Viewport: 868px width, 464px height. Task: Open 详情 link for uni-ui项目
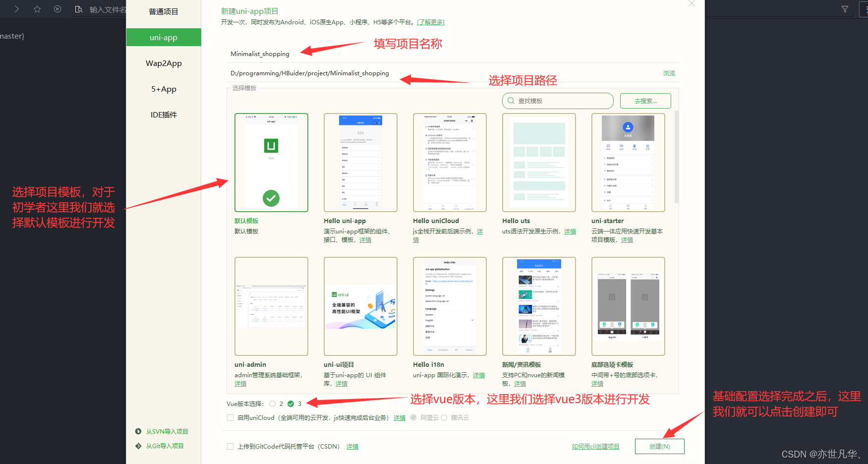click(x=342, y=384)
